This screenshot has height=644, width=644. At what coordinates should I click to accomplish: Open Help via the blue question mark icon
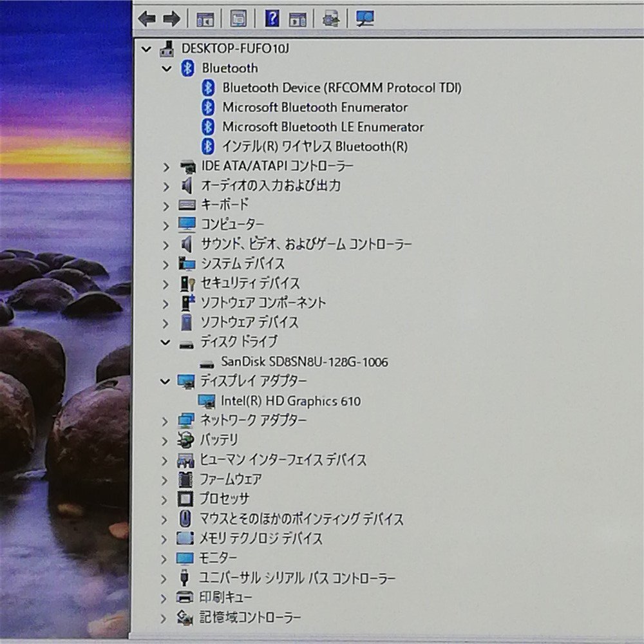(272, 19)
